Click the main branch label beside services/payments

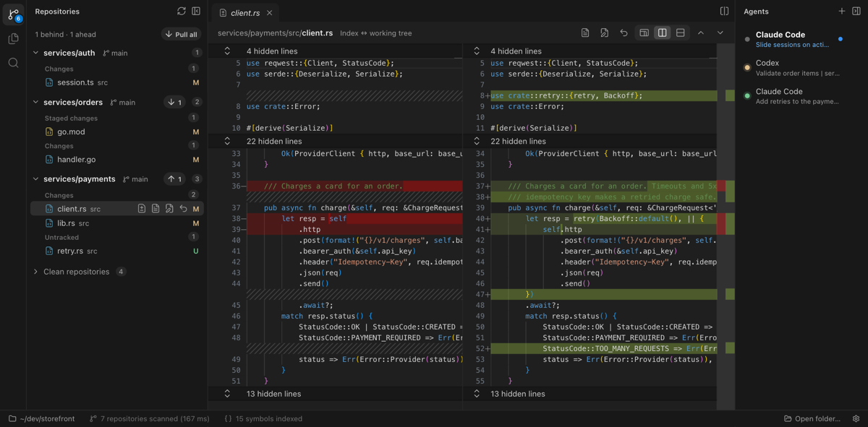coord(135,179)
